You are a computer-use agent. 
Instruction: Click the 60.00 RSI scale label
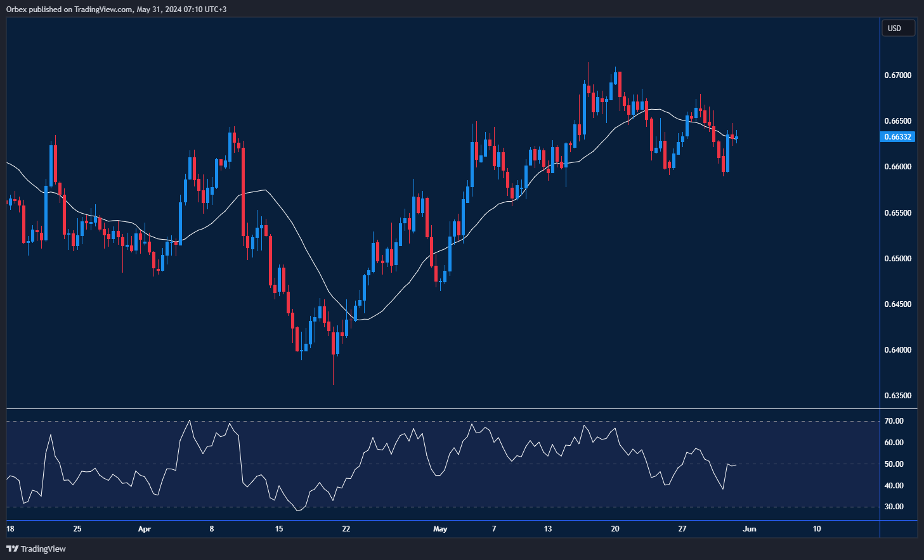point(894,443)
